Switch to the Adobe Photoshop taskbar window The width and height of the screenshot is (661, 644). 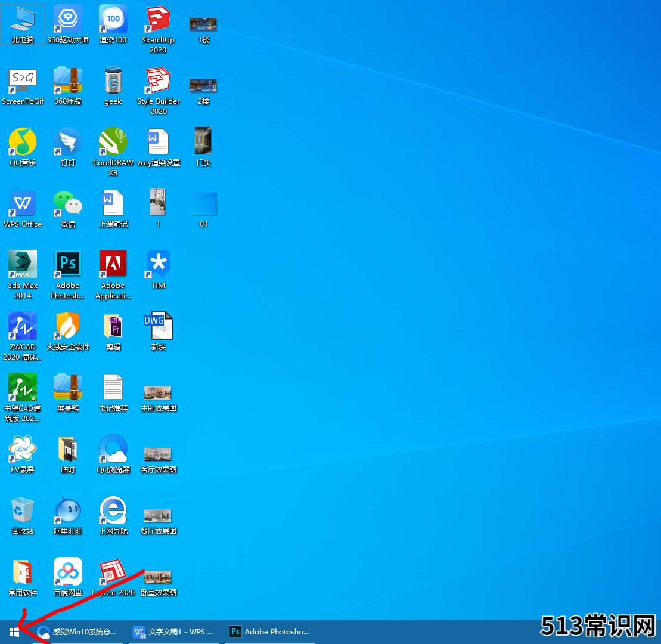point(270,631)
